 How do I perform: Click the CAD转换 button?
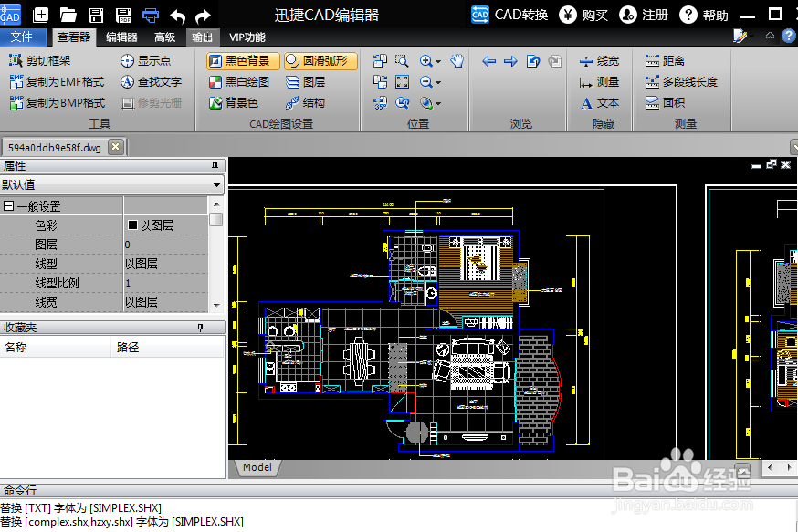509,15
